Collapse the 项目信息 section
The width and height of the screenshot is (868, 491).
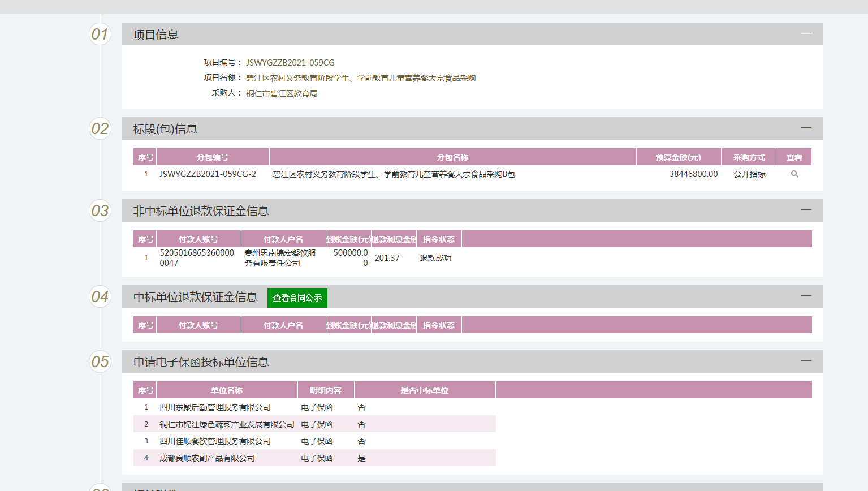click(x=806, y=33)
